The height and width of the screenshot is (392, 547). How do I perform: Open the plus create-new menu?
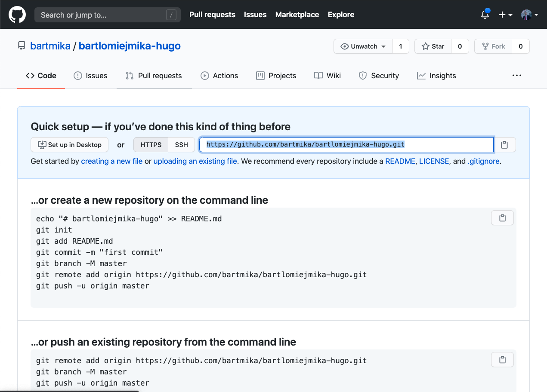point(505,15)
